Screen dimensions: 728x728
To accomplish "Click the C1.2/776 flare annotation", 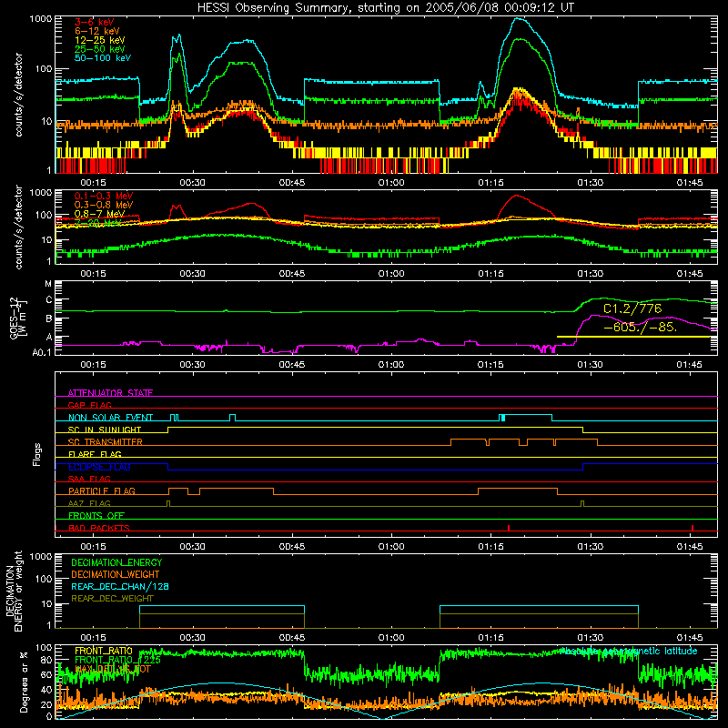I will (632, 308).
